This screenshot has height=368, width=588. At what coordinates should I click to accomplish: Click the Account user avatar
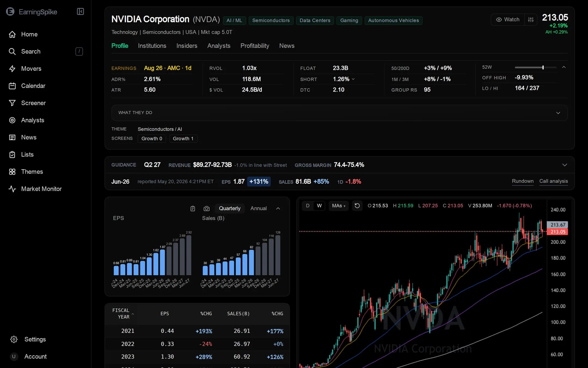coord(14,357)
